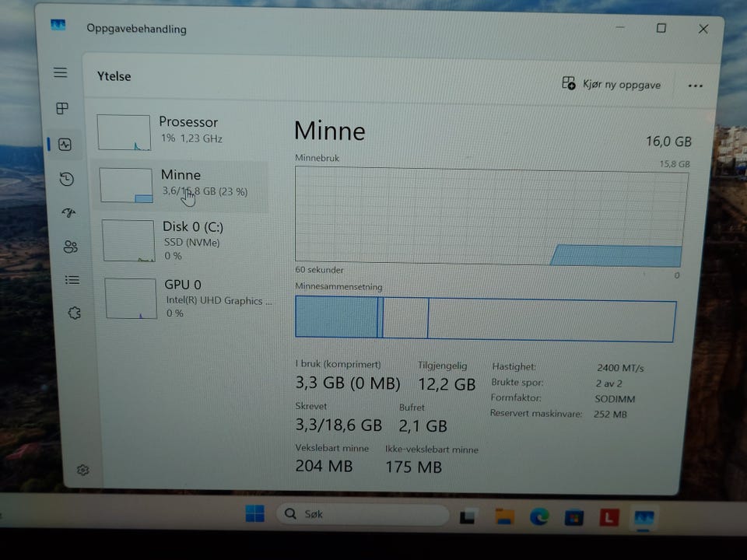Open the three-dots more options menu
Image resolution: width=747 pixels, height=560 pixels.
[695, 86]
